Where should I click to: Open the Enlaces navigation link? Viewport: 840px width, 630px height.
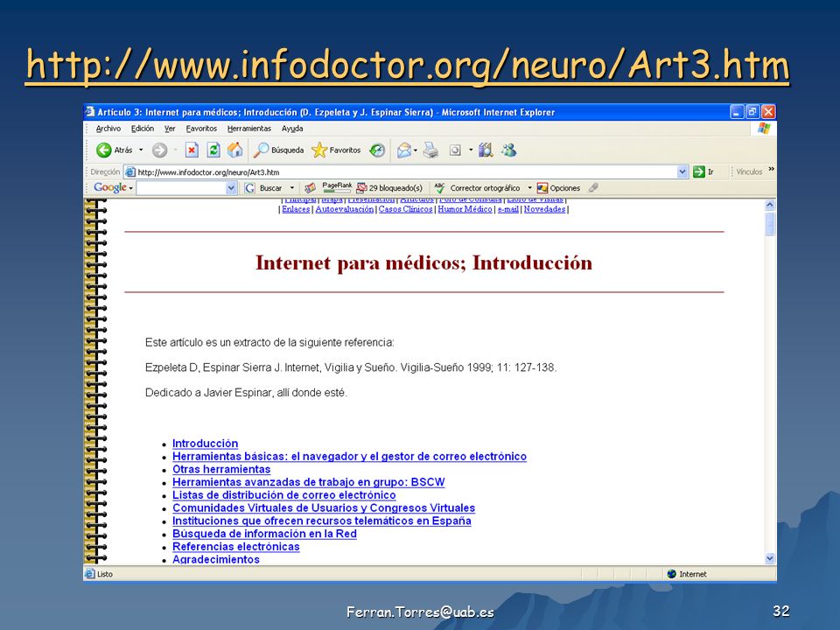296,209
